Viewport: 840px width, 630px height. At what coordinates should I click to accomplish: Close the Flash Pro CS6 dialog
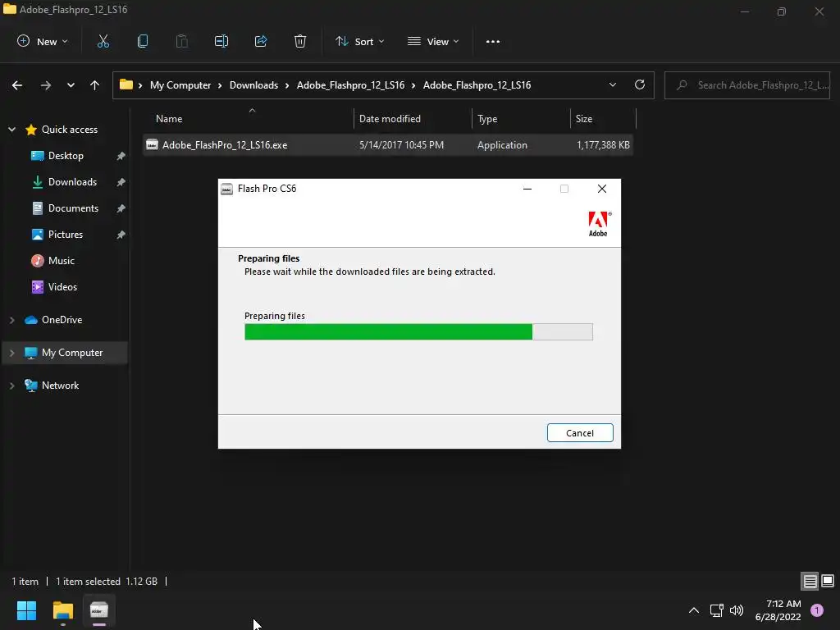(602, 189)
